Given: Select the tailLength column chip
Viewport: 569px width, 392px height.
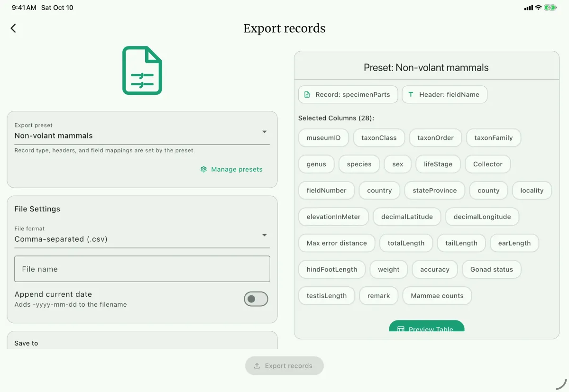Looking at the screenshot, I should pos(461,243).
